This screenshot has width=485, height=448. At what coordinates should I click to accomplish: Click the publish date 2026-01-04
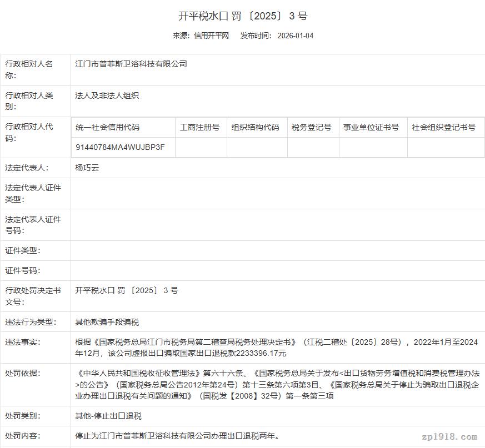pos(295,36)
